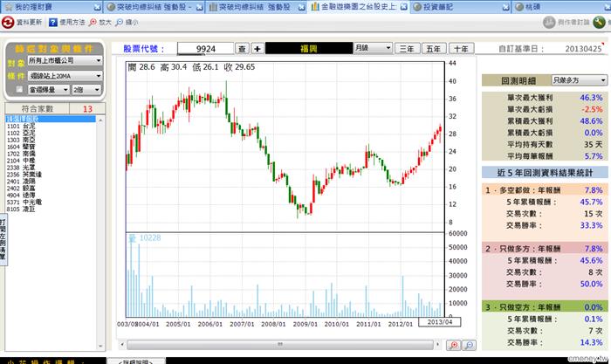This screenshot has height=364, width=611.
Task: Click the 放大 magnifier in the top toolbar
Action: tap(93, 22)
